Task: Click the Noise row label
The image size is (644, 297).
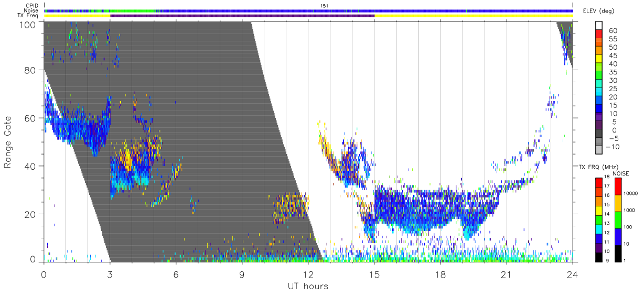Action: point(31,10)
